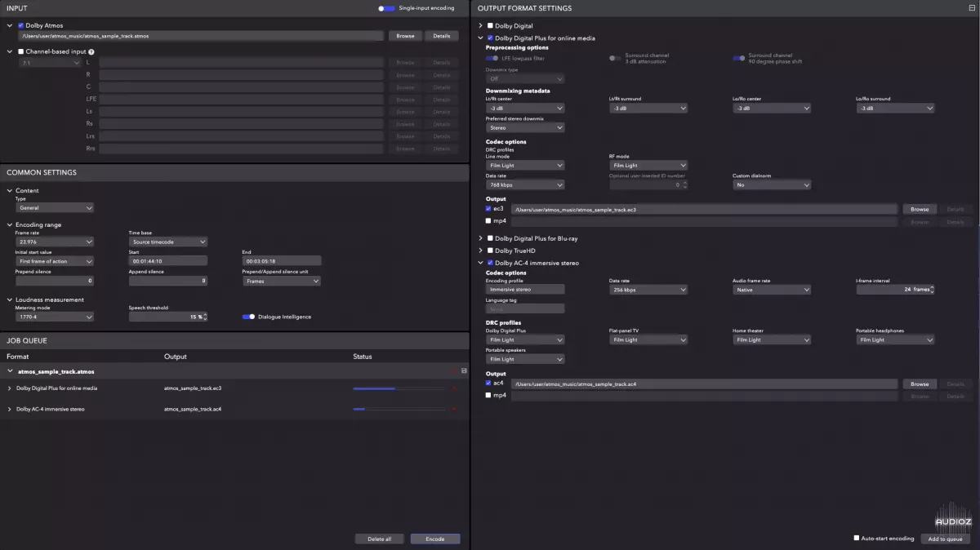Open Preferred stereo downmix dropdown

(x=525, y=127)
